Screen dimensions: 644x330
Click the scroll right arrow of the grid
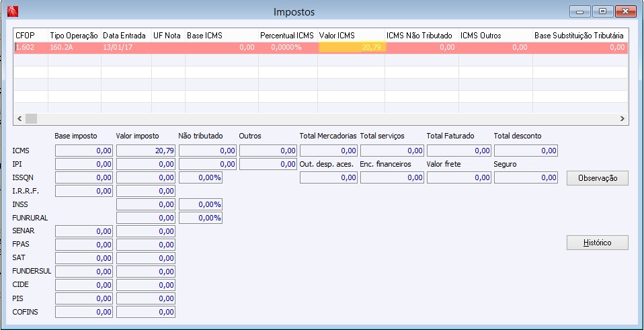click(622, 118)
